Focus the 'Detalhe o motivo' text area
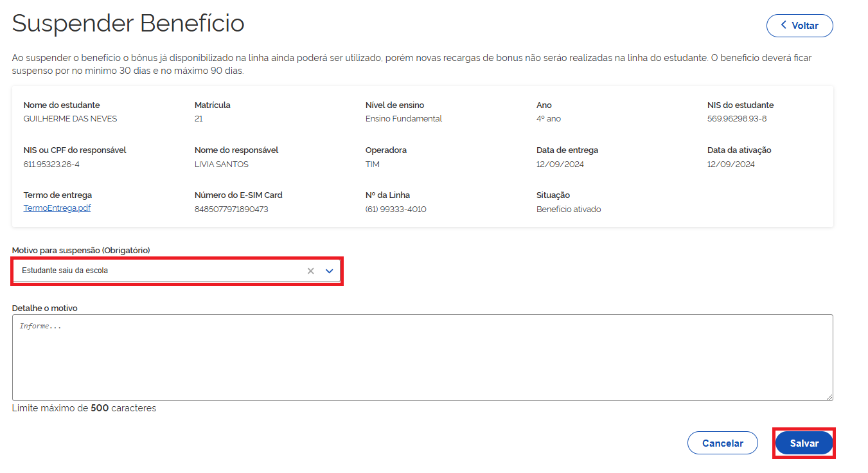This screenshot has width=868, height=473. (422, 357)
